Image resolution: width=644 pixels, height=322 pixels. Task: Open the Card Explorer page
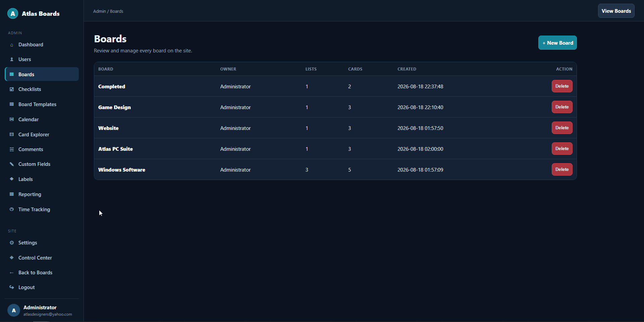pyautogui.click(x=42, y=135)
